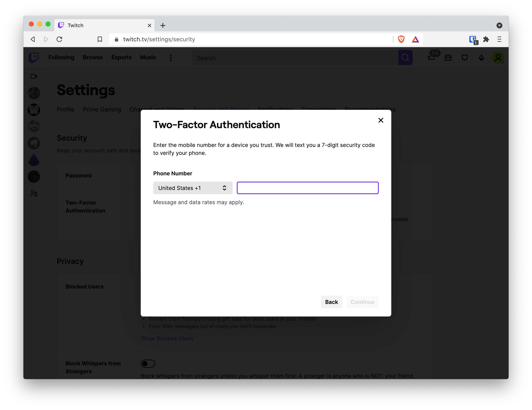
Task: Click the Brave Rewards triangle icon
Action: click(x=415, y=39)
